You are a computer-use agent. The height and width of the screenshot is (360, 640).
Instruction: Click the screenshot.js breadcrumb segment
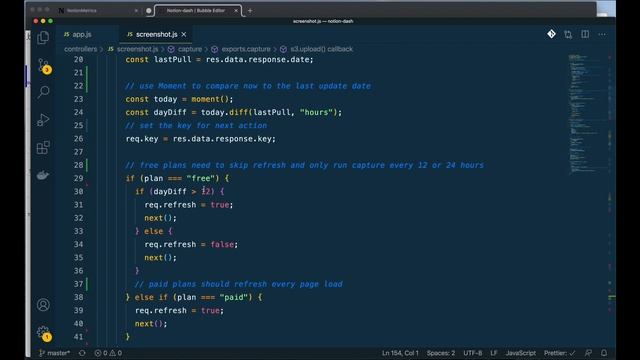click(x=133, y=49)
